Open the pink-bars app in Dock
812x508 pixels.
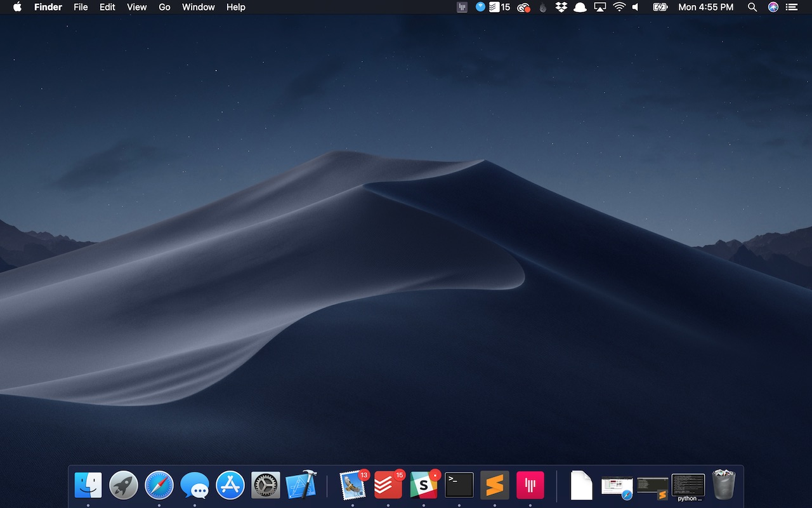tap(530, 485)
